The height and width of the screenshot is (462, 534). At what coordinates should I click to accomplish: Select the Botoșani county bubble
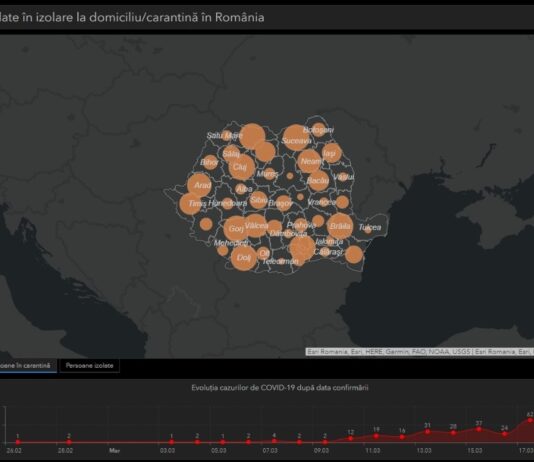319,130
